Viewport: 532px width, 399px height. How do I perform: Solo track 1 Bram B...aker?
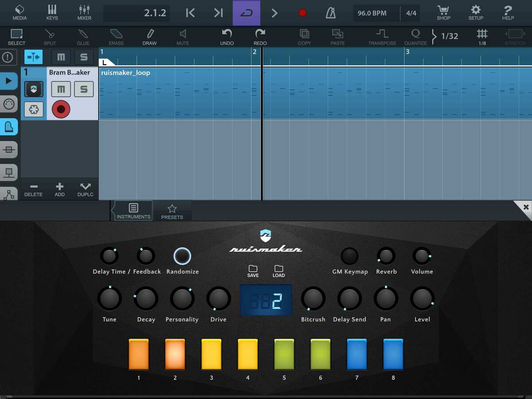click(84, 89)
